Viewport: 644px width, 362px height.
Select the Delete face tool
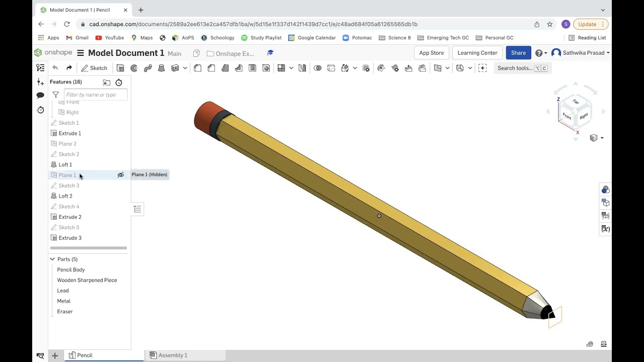[x=395, y=68]
